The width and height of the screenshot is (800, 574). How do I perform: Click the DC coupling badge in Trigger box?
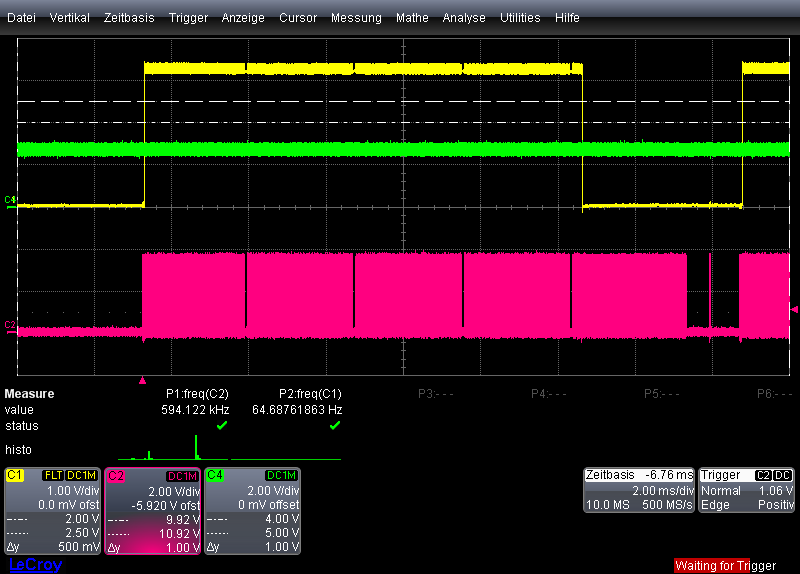click(783, 476)
